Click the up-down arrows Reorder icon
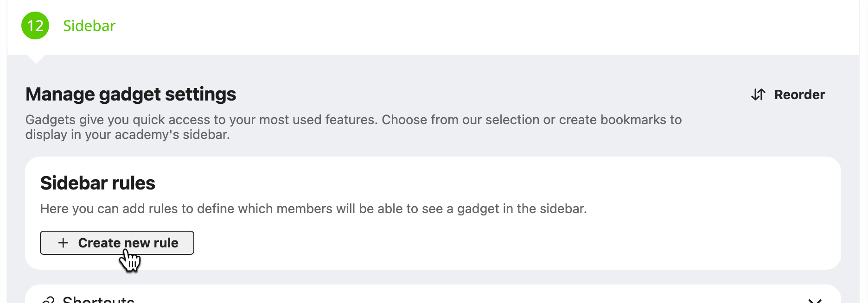 [x=758, y=95]
